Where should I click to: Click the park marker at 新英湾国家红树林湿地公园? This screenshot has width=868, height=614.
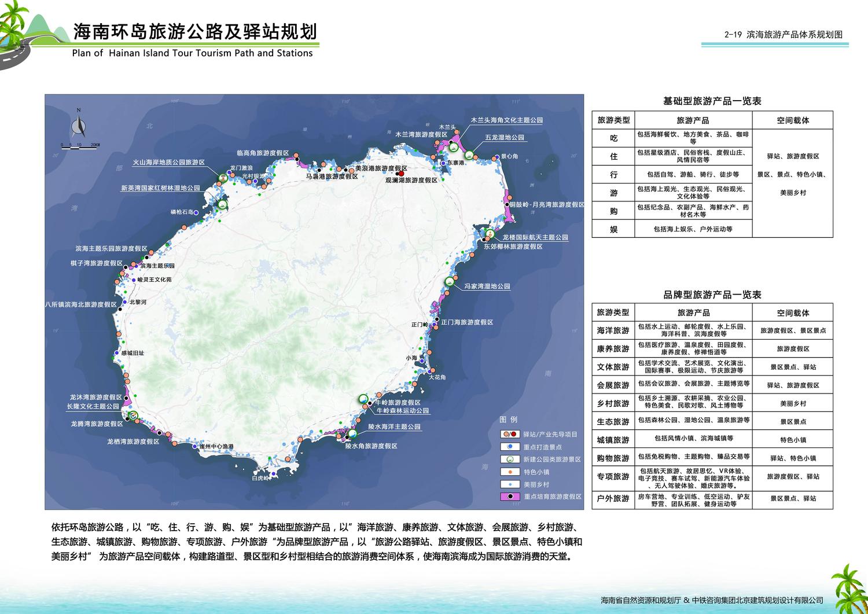click(x=223, y=204)
